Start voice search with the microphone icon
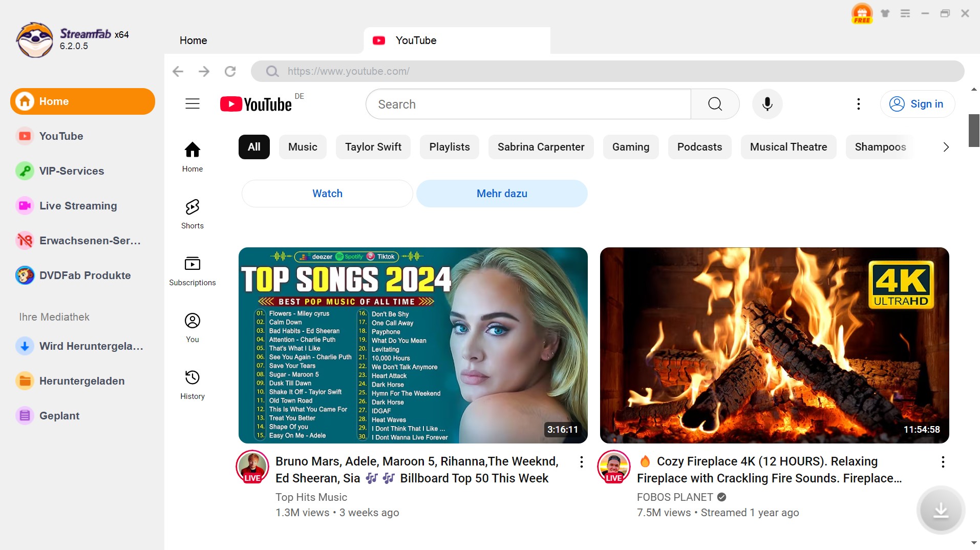Viewport: 980px width, 550px height. point(767,104)
